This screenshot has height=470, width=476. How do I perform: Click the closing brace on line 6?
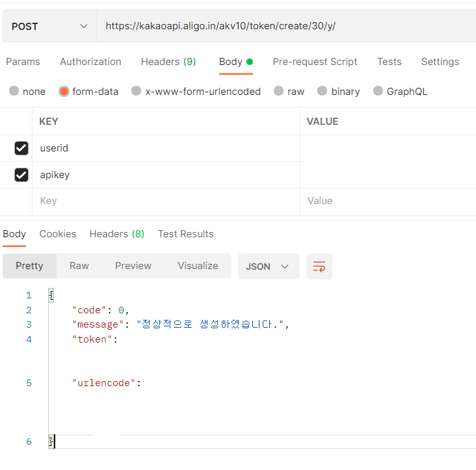(x=51, y=441)
